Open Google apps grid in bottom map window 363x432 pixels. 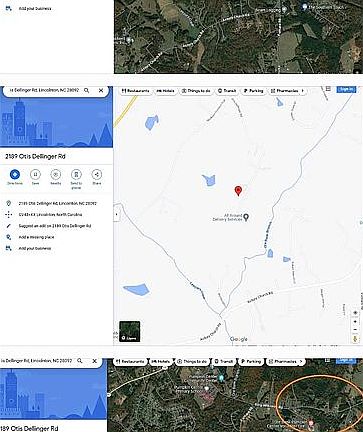click(x=328, y=360)
